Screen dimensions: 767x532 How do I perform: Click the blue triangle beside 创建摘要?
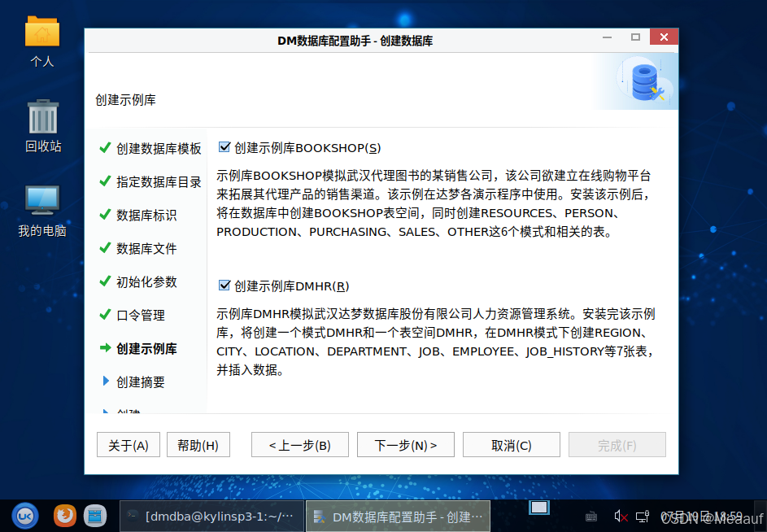[106, 380]
